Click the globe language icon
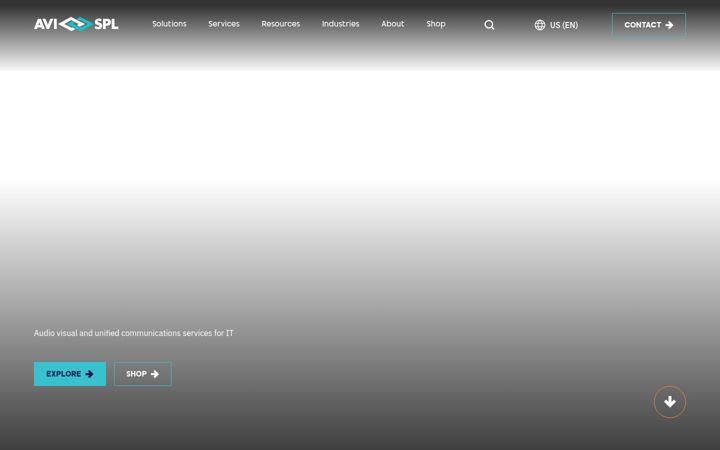720x450 pixels. tap(540, 25)
